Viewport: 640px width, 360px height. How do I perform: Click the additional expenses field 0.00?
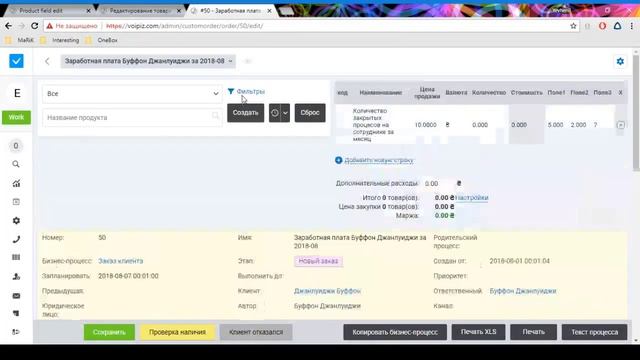tap(438, 184)
